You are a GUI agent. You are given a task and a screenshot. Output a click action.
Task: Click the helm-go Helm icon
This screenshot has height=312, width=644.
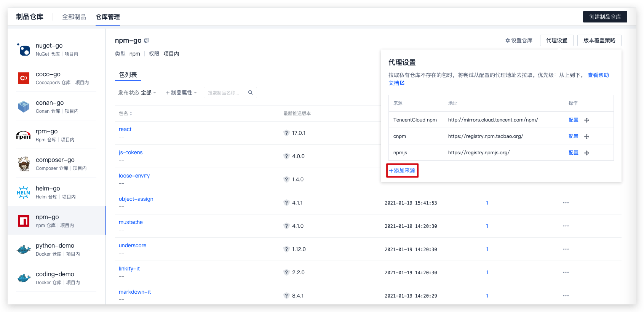pyautogui.click(x=24, y=192)
